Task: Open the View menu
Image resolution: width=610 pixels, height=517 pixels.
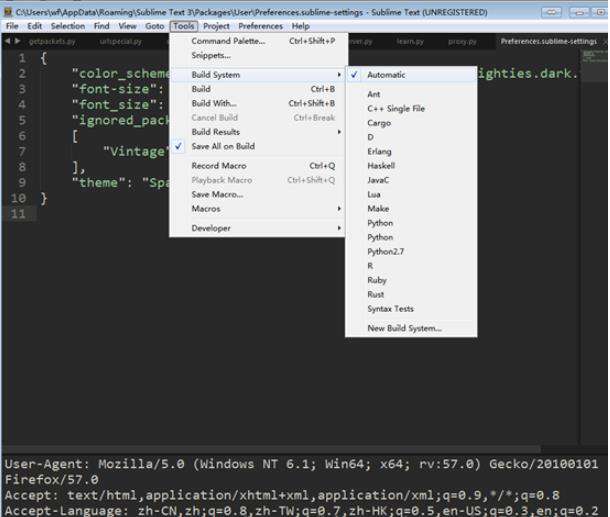Action: tap(127, 26)
